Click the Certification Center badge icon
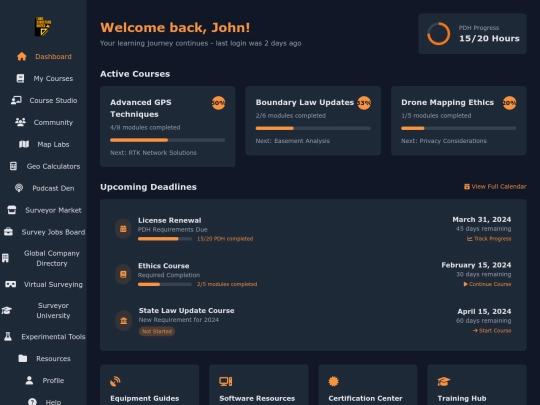The width and height of the screenshot is (540, 405). click(333, 382)
